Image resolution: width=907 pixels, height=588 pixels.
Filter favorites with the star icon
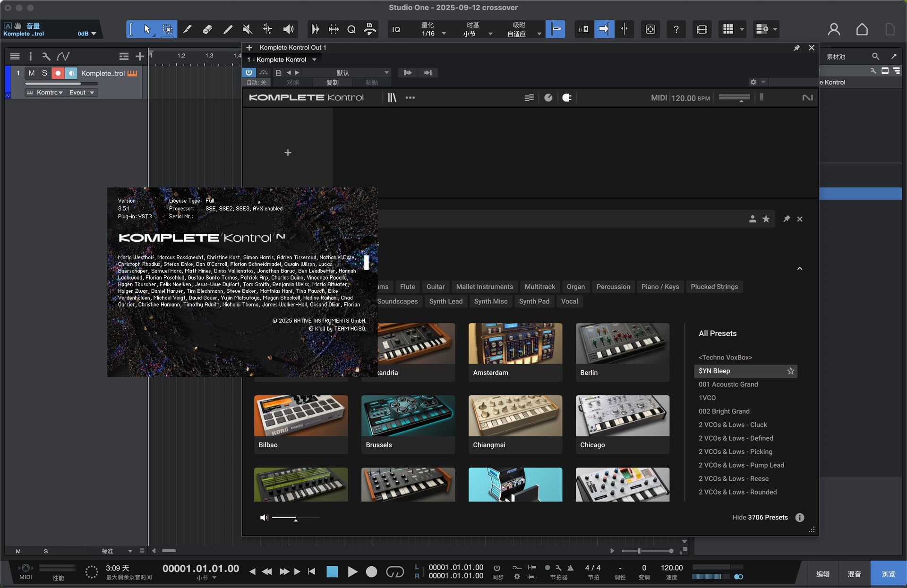point(766,219)
